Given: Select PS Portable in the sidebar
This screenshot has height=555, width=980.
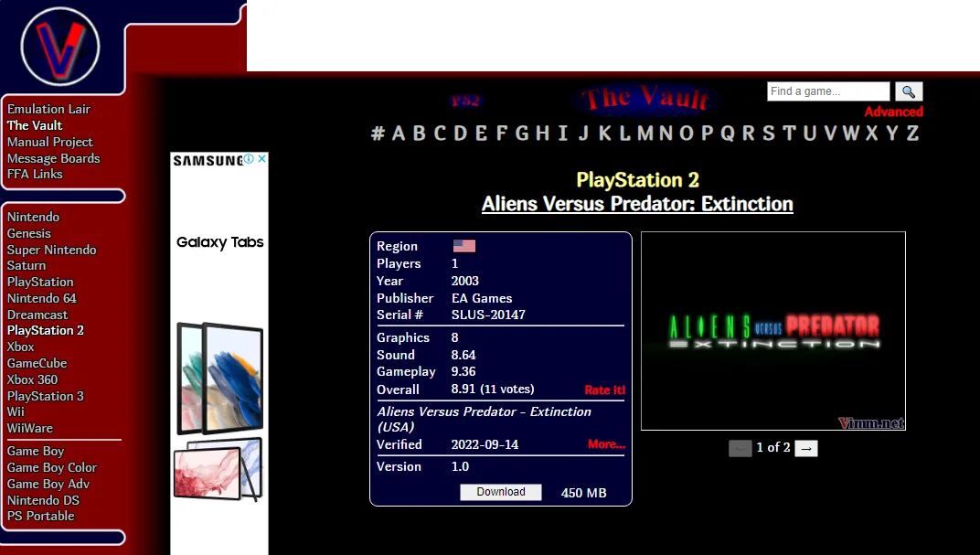Looking at the screenshot, I should [40, 517].
